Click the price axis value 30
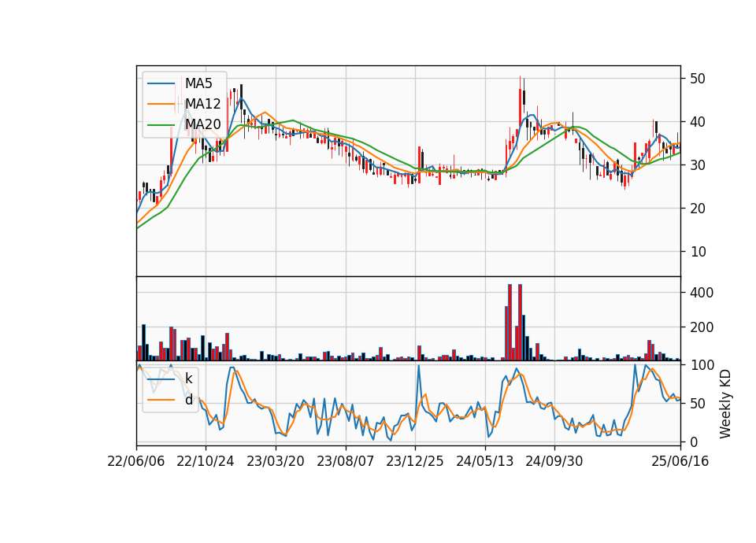 (697, 165)
